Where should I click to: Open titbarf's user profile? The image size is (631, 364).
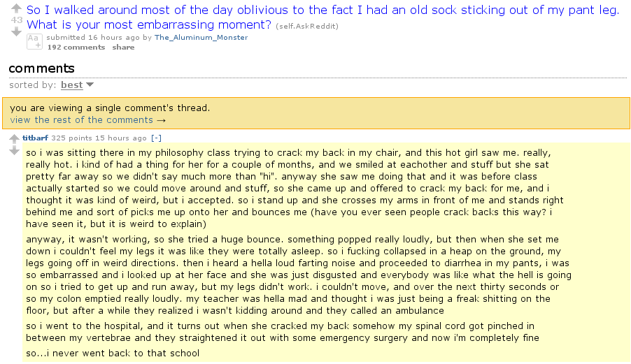click(35, 138)
